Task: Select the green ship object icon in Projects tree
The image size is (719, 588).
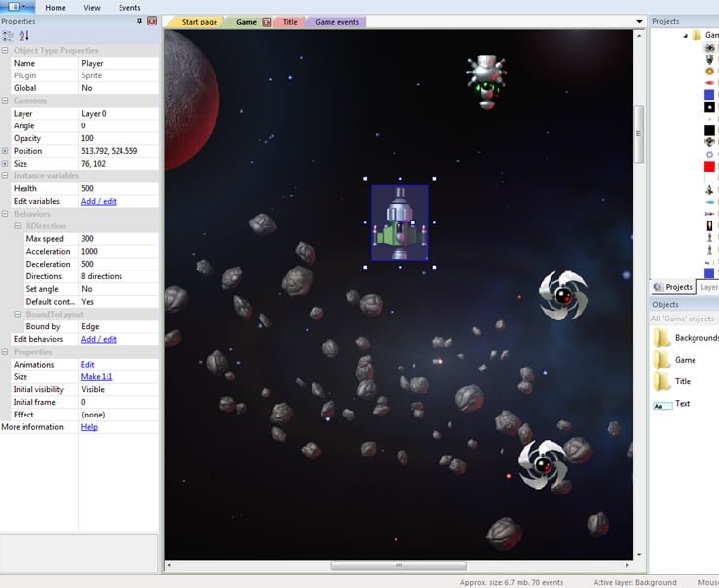Action: 709,190
